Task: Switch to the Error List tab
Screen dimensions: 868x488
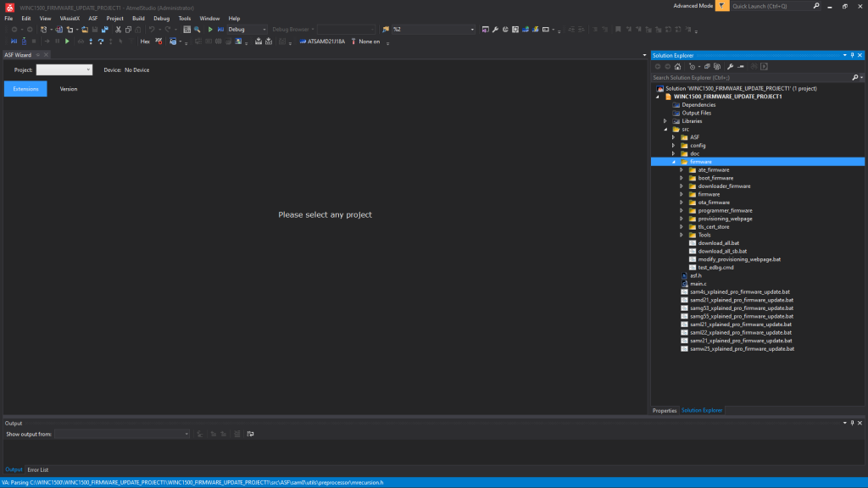Action: (37, 469)
